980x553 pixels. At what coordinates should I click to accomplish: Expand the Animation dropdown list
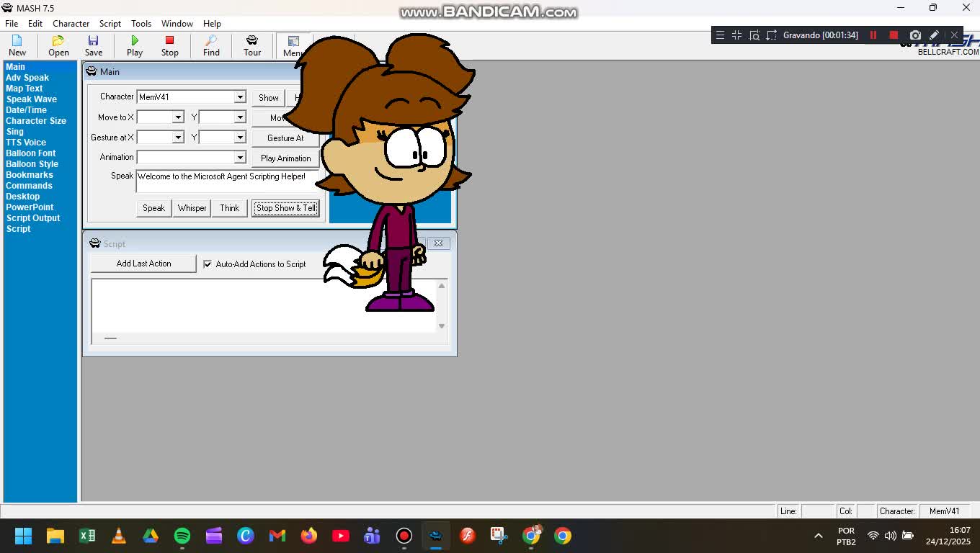240,157
